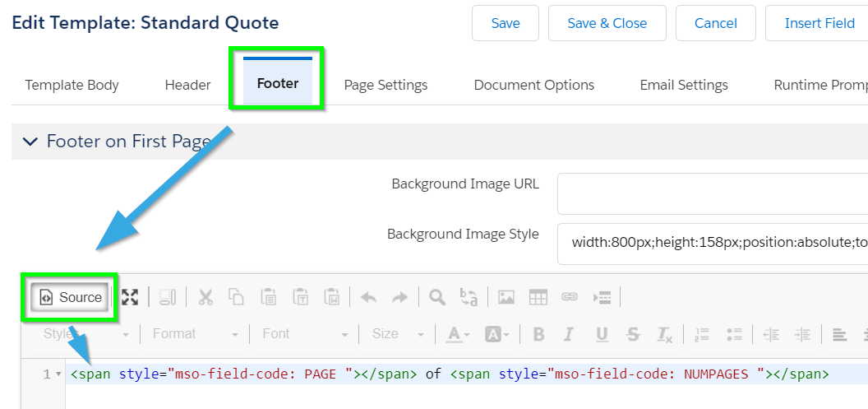Click Paste from Word icon

pos(332,298)
